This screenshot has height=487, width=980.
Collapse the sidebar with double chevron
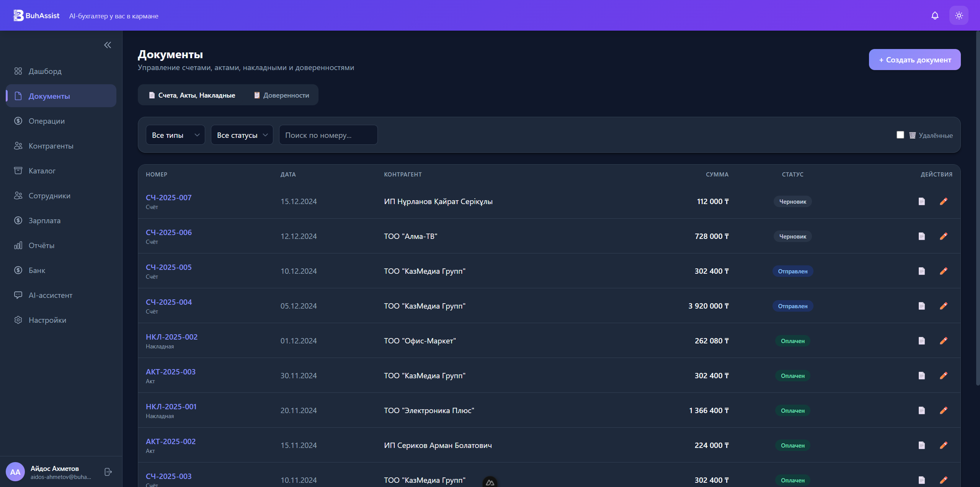click(108, 45)
